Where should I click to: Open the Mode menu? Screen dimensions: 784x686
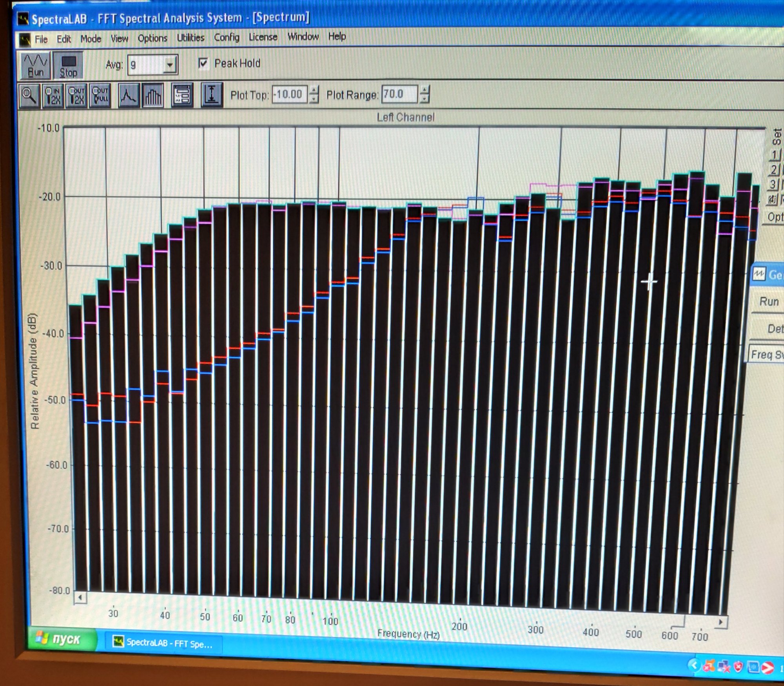pyautogui.click(x=91, y=39)
